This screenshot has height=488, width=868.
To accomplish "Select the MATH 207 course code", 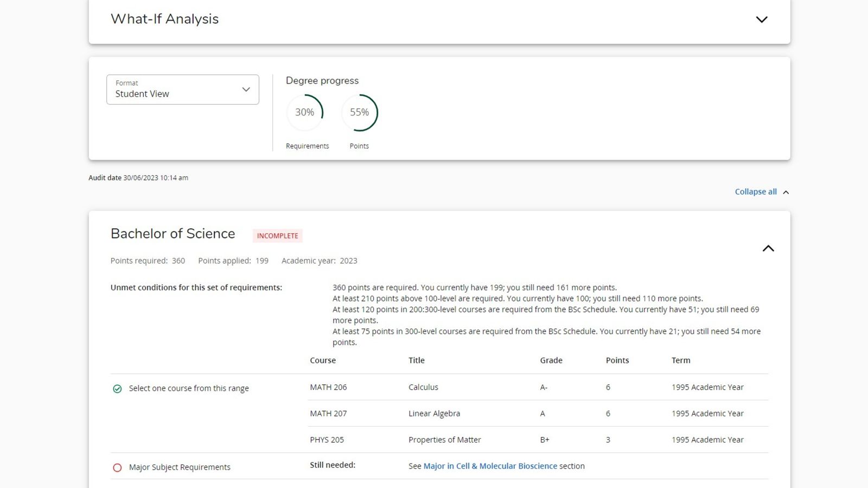I will pyautogui.click(x=328, y=413).
